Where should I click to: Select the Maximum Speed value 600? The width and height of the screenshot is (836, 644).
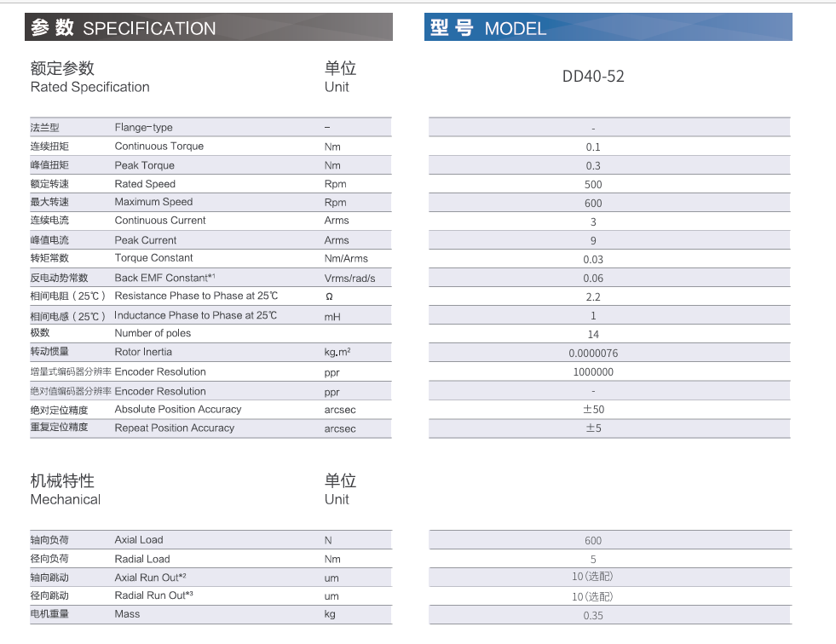593,203
